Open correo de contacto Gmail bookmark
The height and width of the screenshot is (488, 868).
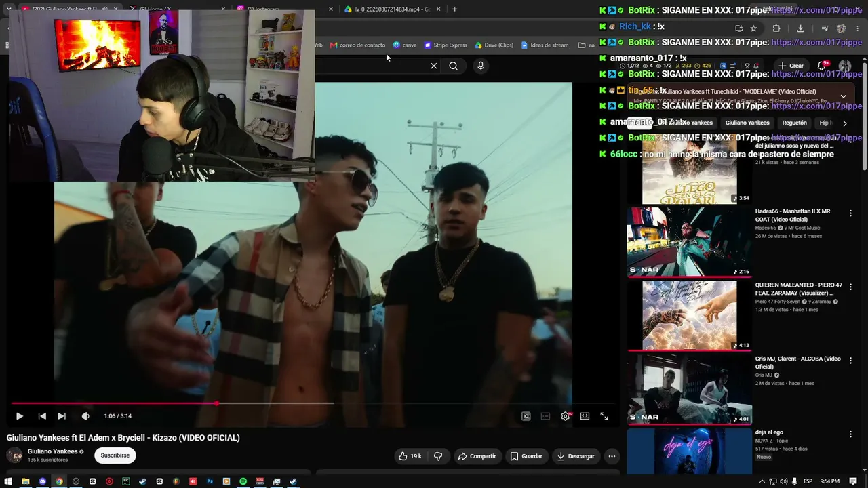click(x=357, y=45)
